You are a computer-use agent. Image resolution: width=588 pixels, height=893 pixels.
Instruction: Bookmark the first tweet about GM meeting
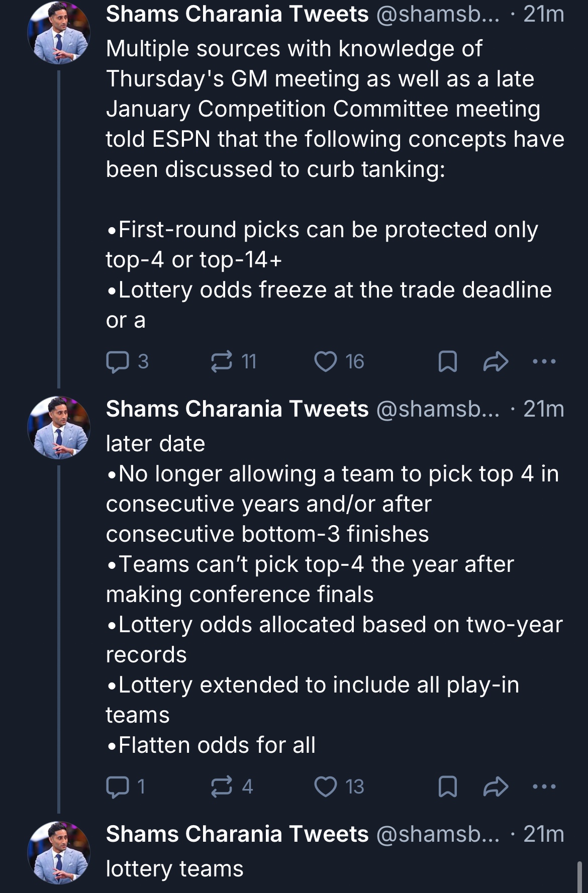pos(447,361)
